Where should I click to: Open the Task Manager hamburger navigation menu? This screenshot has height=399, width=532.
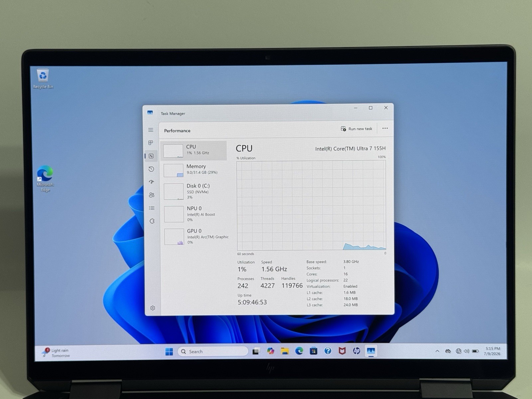tap(151, 130)
